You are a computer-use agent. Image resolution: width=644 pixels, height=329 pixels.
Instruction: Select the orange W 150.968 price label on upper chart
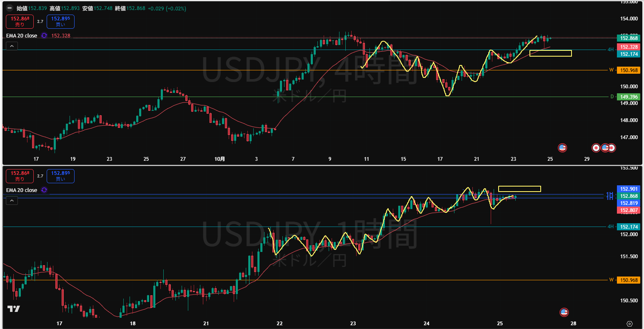(x=628, y=70)
